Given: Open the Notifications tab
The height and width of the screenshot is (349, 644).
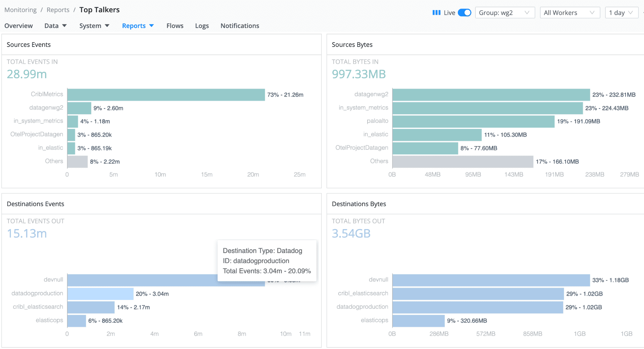Looking at the screenshot, I should pos(240,26).
